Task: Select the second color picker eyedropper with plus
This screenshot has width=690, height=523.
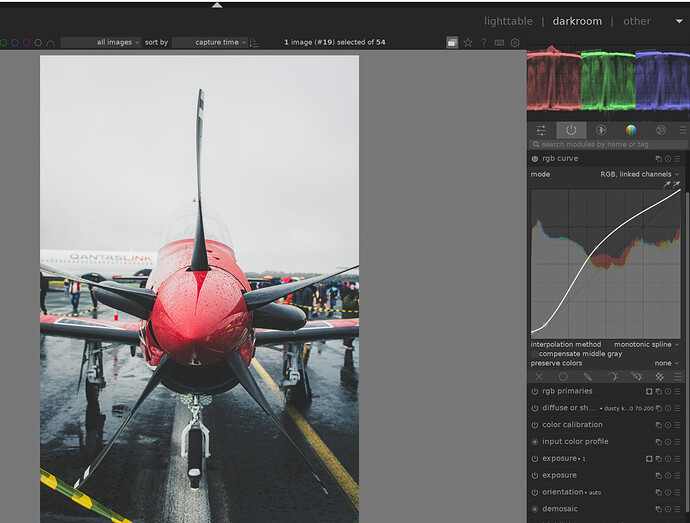Action: (x=676, y=184)
